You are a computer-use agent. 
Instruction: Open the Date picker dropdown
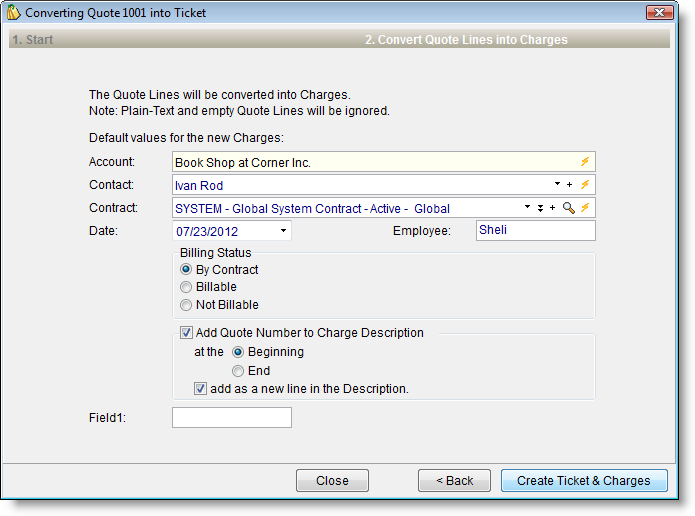point(283,232)
